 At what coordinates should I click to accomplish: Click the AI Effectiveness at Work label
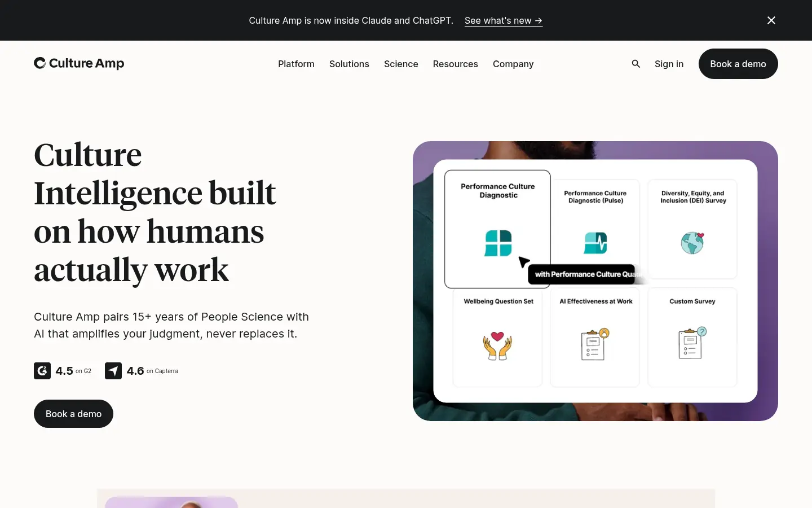point(596,301)
